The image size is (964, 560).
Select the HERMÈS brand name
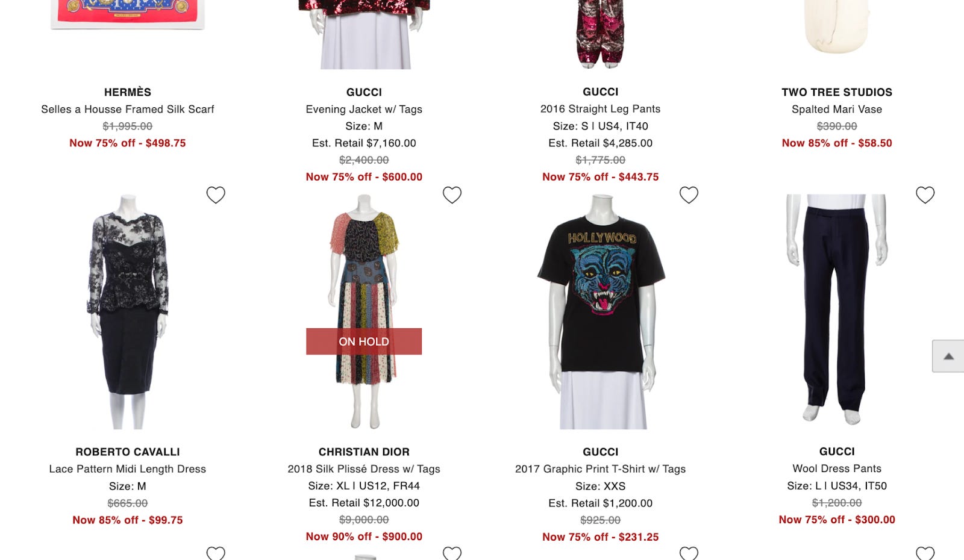point(128,92)
